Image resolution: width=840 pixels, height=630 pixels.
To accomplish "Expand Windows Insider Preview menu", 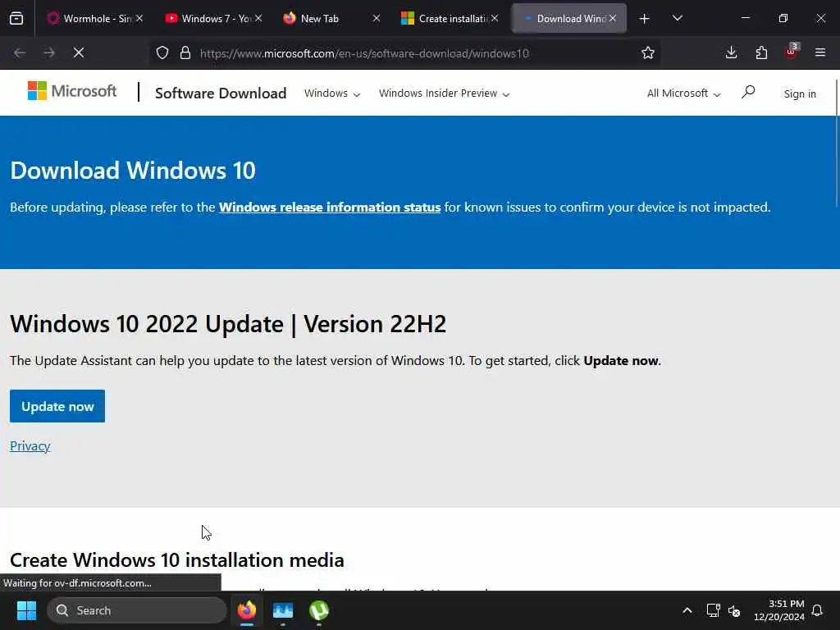I will tap(444, 94).
